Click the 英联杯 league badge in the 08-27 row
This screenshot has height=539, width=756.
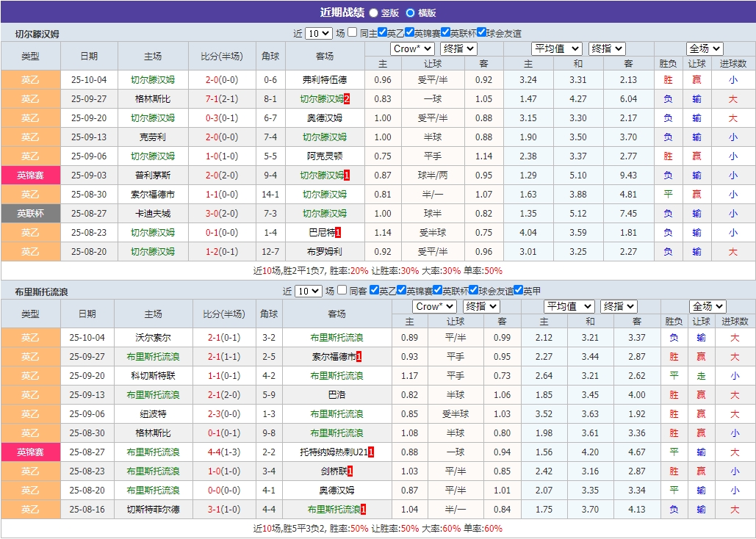[31, 213]
